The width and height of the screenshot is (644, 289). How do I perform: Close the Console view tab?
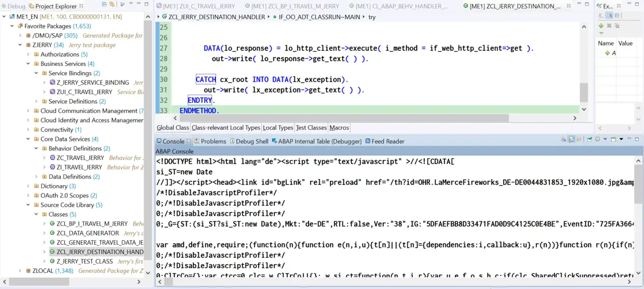(x=189, y=141)
